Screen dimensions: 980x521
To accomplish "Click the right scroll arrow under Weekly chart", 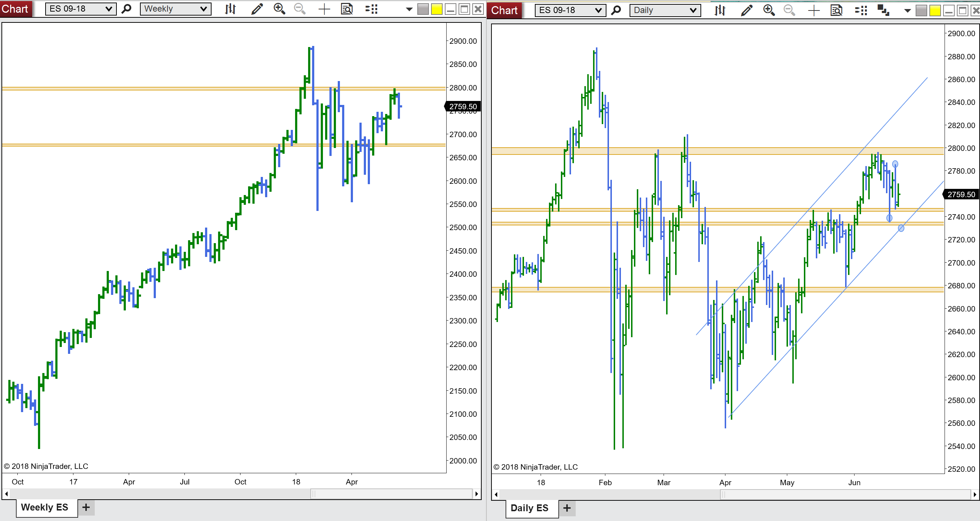I will pos(477,494).
